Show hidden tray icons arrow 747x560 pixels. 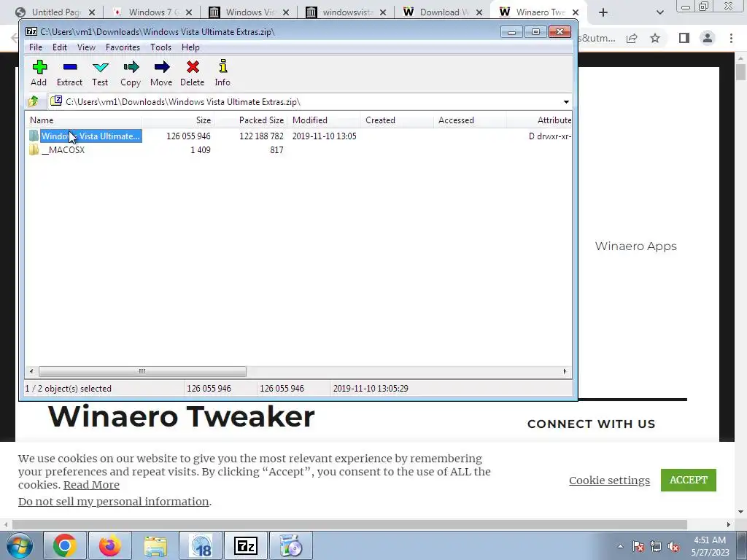(620, 547)
